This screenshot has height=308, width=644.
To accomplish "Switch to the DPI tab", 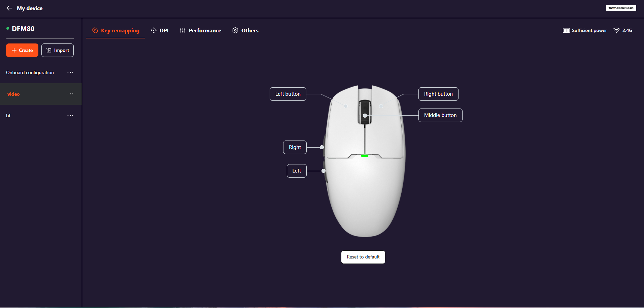I will click(160, 30).
